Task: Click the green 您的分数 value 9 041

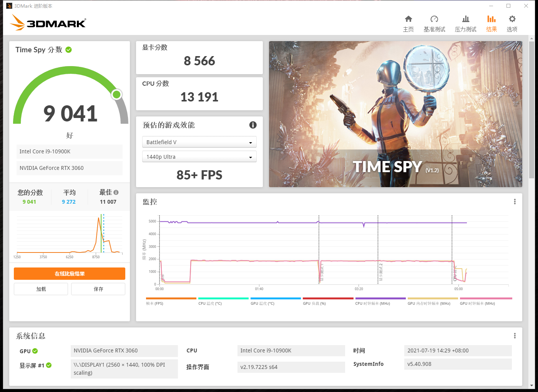Action: [29, 202]
